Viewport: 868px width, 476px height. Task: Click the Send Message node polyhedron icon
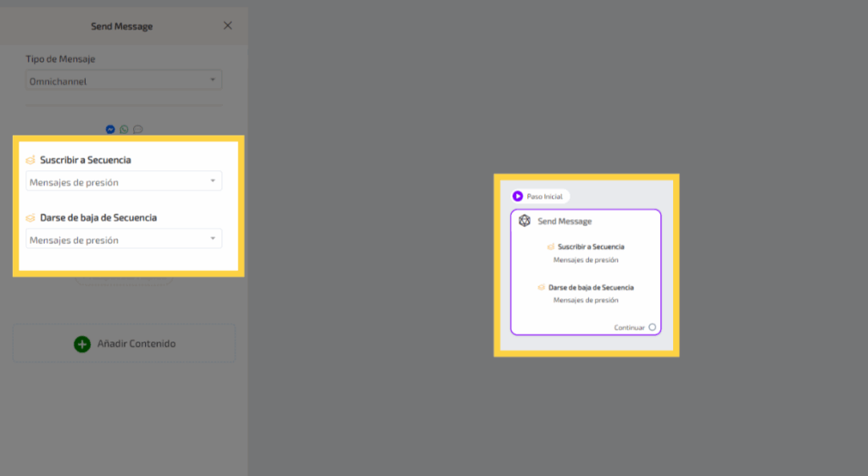click(525, 221)
